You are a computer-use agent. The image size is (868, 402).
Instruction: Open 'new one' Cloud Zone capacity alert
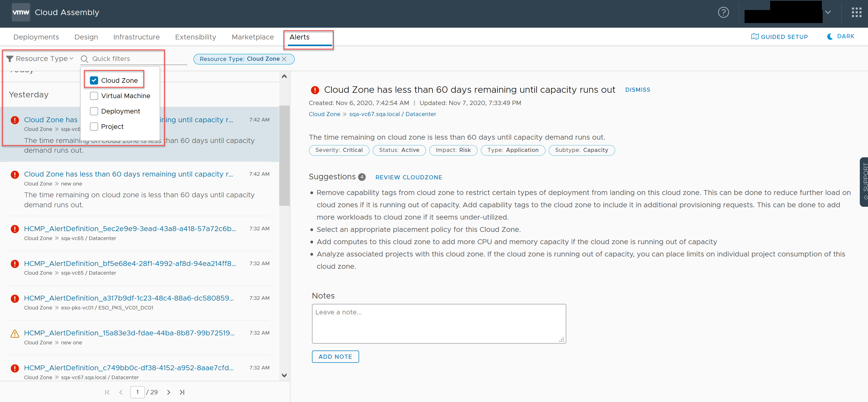click(128, 174)
